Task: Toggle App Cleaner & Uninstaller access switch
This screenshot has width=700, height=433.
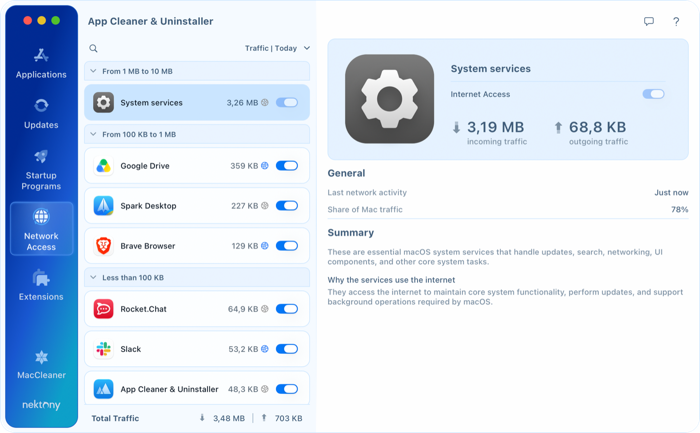Action: click(x=287, y=389)
